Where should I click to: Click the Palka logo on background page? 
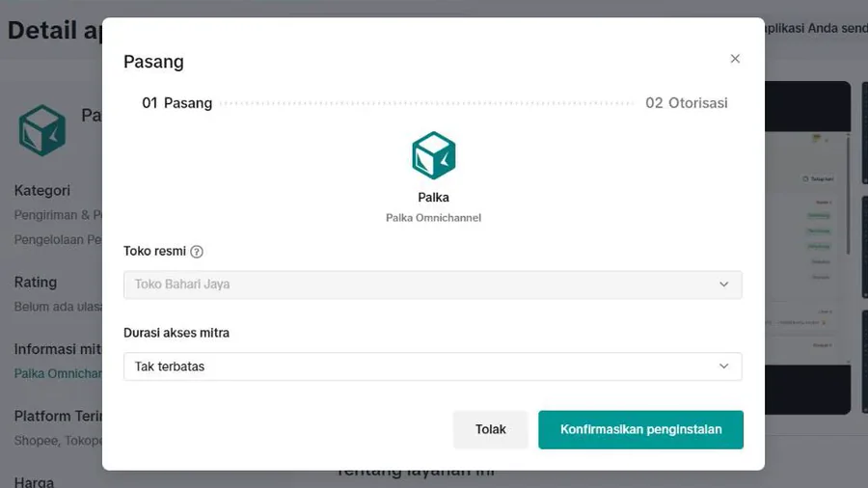point(42,130)
